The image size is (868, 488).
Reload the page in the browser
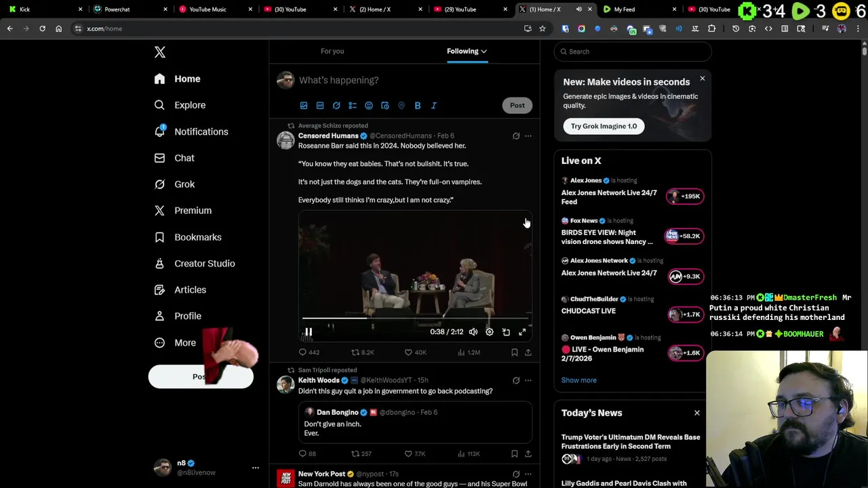coord(42,28)
